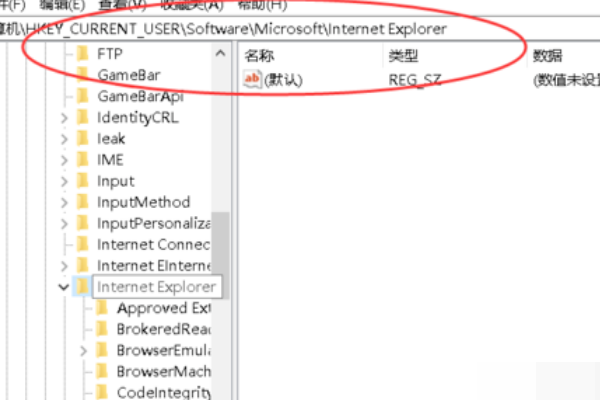Open the 收藏夹(A) menu

(192, 5)
